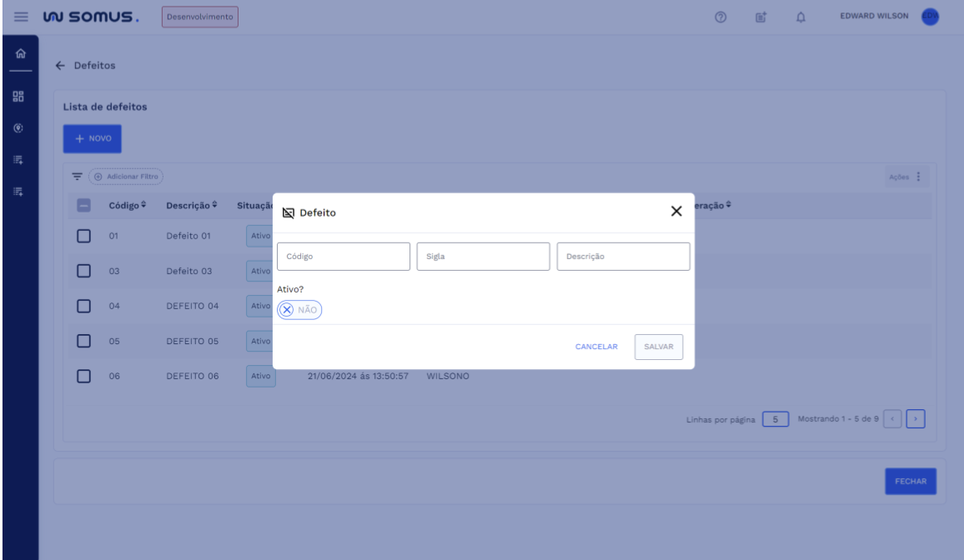Click the home icon in sidebar
The image size is (964, 560).
18,52
